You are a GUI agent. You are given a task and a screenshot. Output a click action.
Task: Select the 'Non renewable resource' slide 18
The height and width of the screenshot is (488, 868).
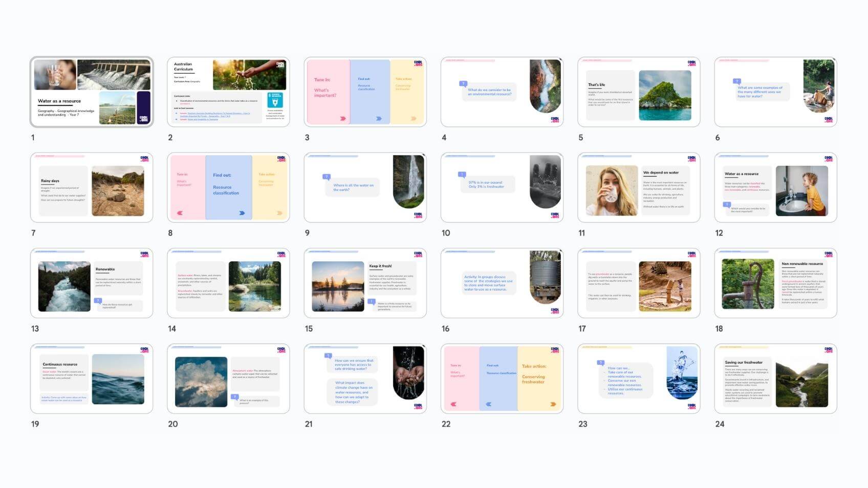point(775,283)
